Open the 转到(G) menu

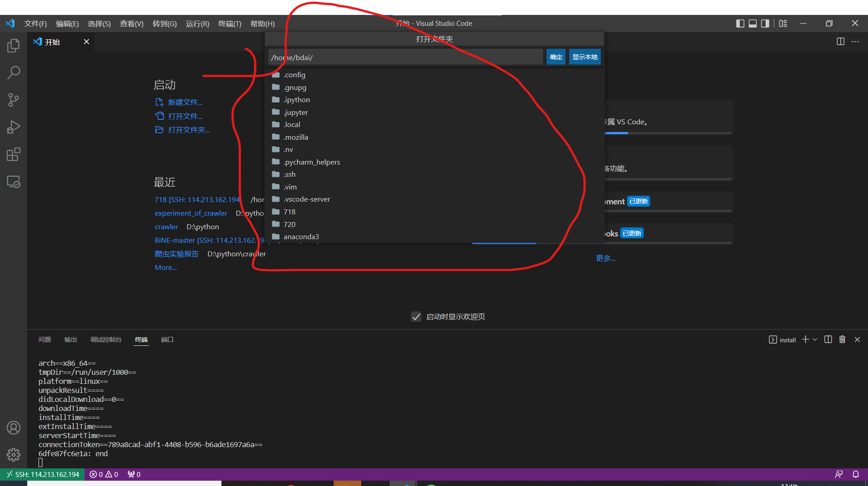click(165, 24)
